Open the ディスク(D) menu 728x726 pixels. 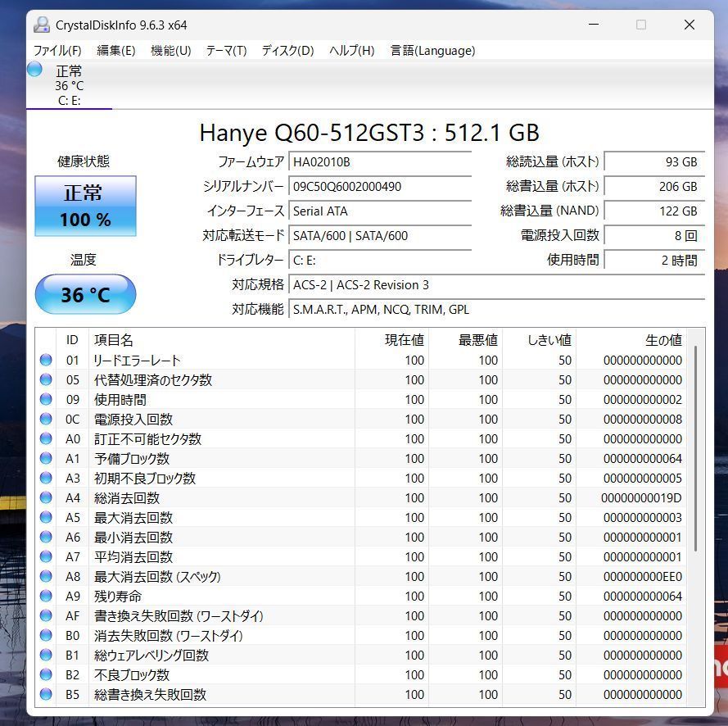[x=287, y=51]
